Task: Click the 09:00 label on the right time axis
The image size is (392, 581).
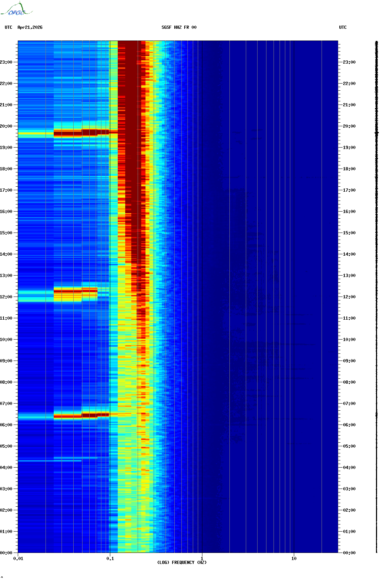Action: [x=349, y=361]
